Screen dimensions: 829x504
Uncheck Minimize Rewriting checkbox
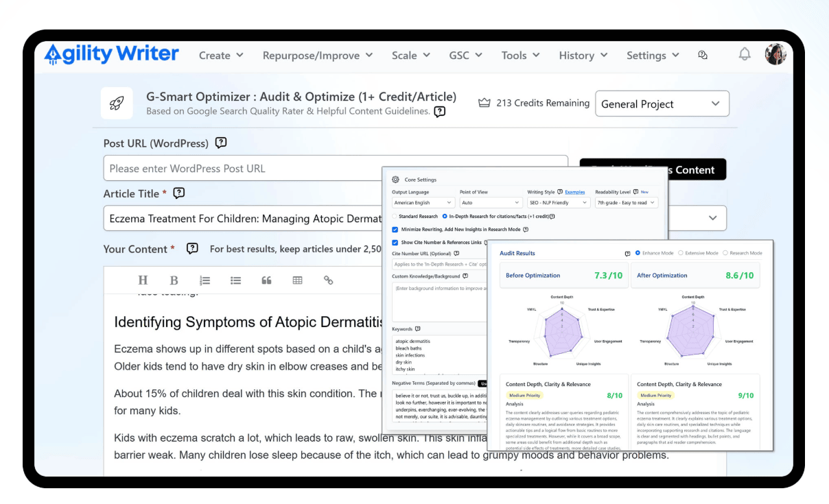(x=395, y=230)
